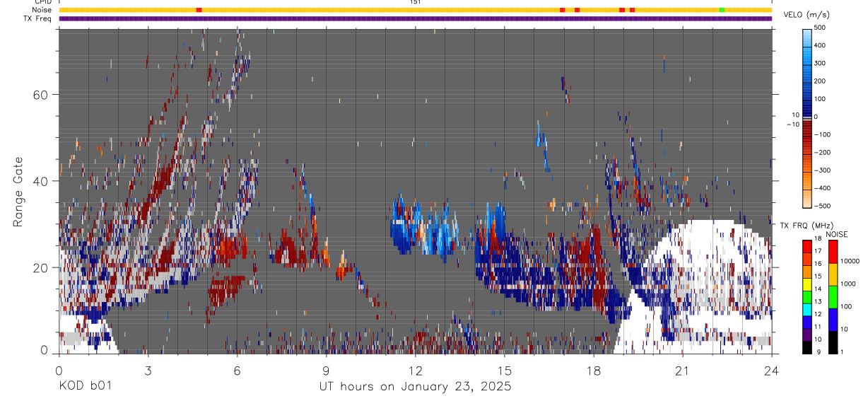868x401 pixels.
Task: Click the '3' hour tick on x-axis
Action: (x=148, y=370)
